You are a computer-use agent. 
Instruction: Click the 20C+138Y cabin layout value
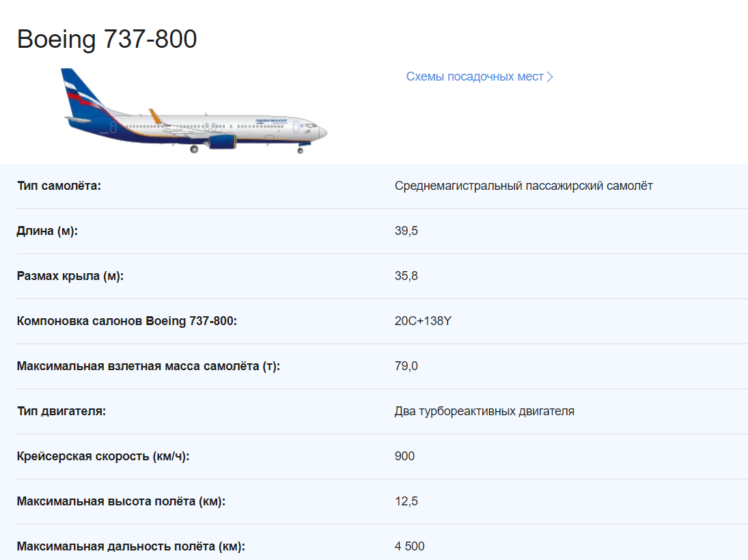pos(423,321)
